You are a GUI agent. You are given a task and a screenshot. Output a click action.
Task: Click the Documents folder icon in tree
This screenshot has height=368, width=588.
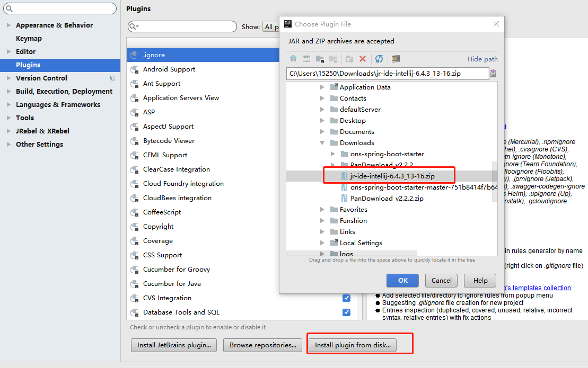tap(334, 132)
